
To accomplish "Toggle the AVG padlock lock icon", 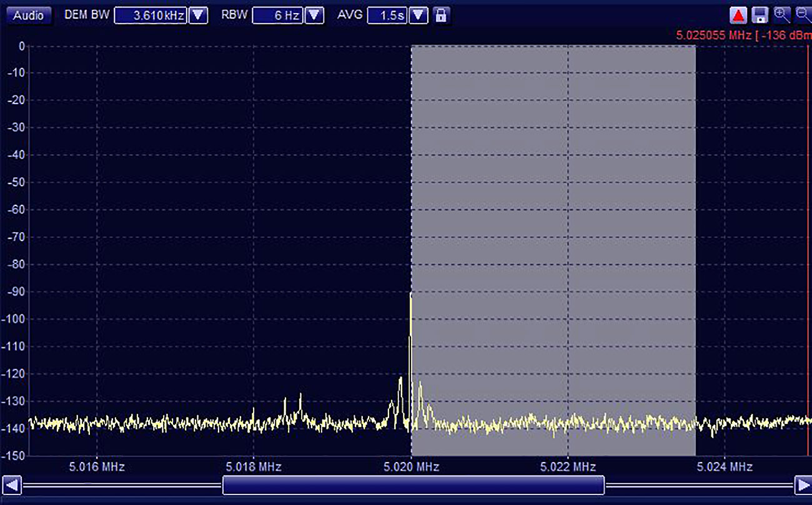I will click(441, 16).
